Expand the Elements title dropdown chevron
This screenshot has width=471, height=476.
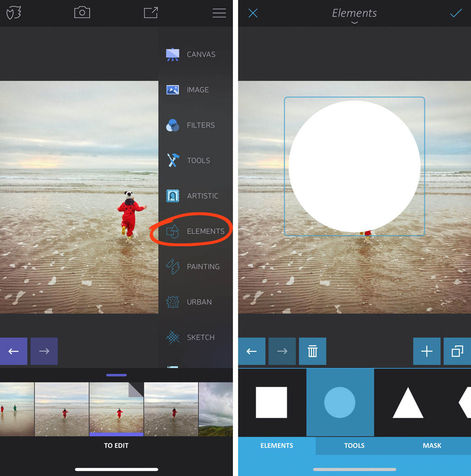(x=355, y=23)
